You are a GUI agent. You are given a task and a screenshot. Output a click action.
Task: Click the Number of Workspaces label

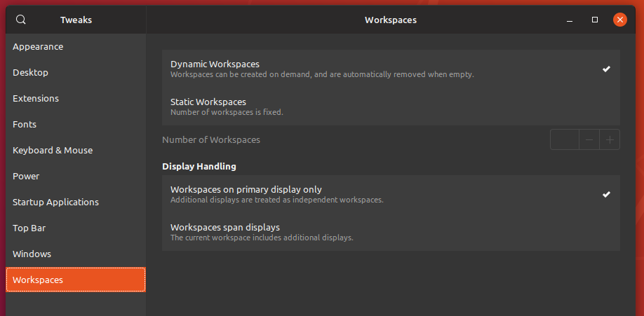(x=211, y=139)
